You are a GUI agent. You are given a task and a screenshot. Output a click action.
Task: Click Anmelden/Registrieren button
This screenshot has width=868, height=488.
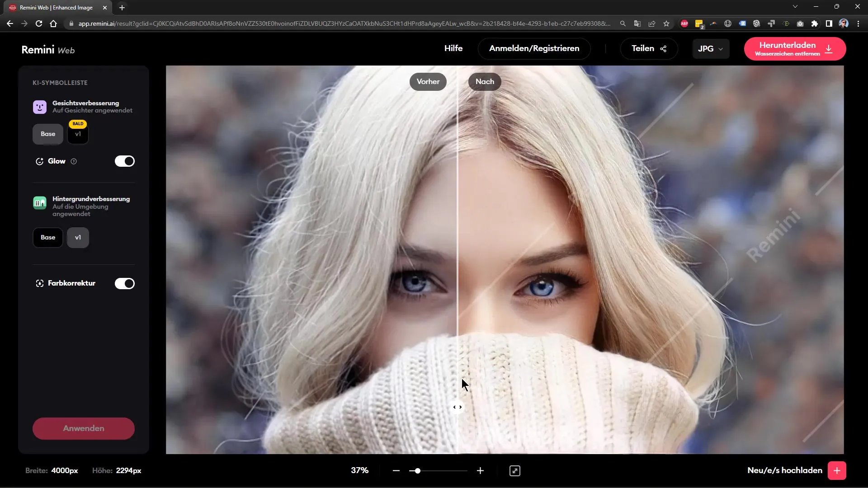[534, 49]
